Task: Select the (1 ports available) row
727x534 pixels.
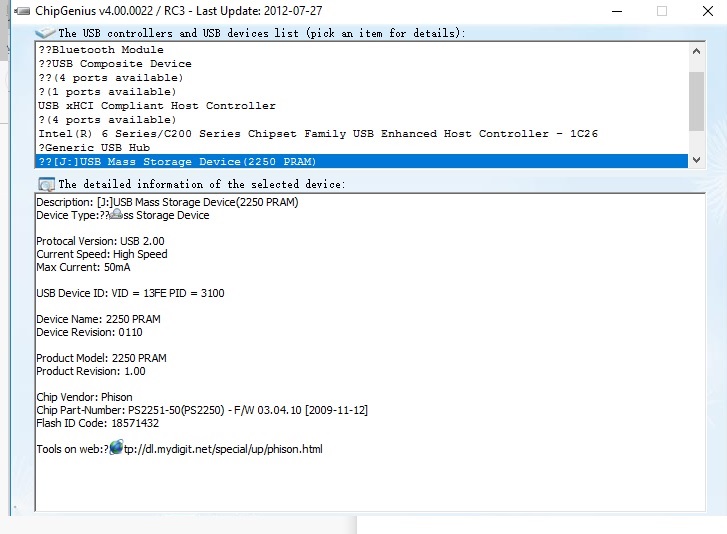Action: 362,92
